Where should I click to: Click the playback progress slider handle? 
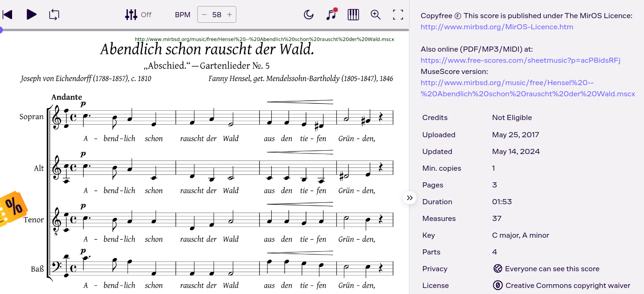pyautogui.click(x=1, y=30)
